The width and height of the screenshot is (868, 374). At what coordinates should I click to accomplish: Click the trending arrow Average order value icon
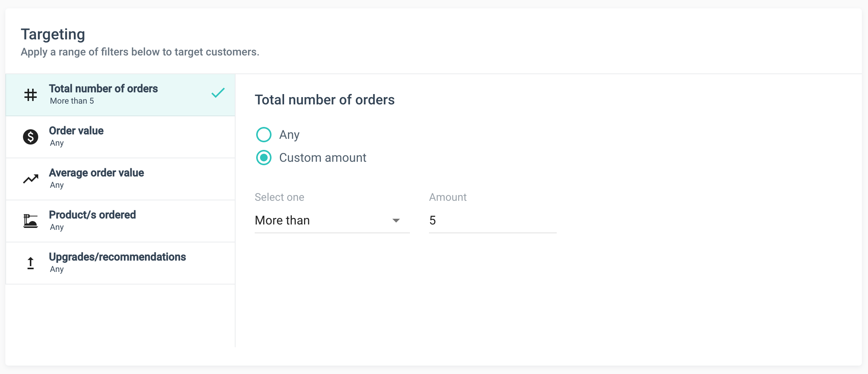point(31,179)
